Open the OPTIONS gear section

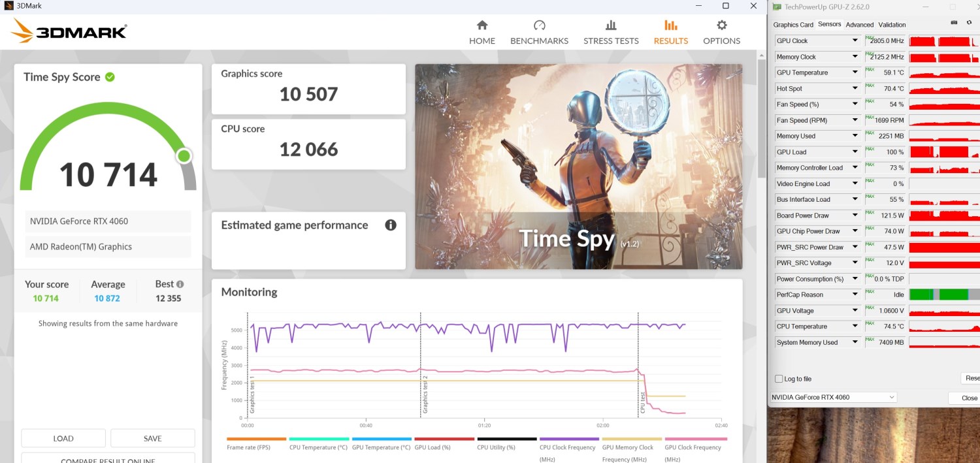[721, 33]
